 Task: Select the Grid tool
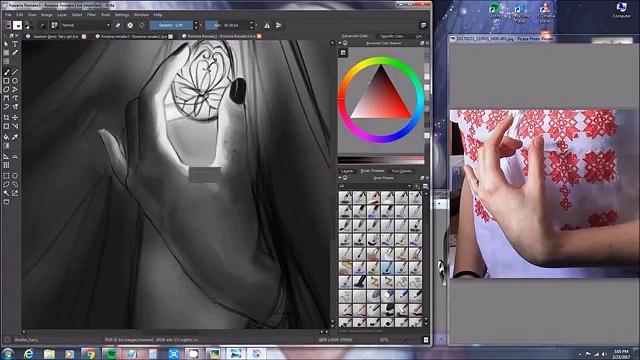(6, 165)
